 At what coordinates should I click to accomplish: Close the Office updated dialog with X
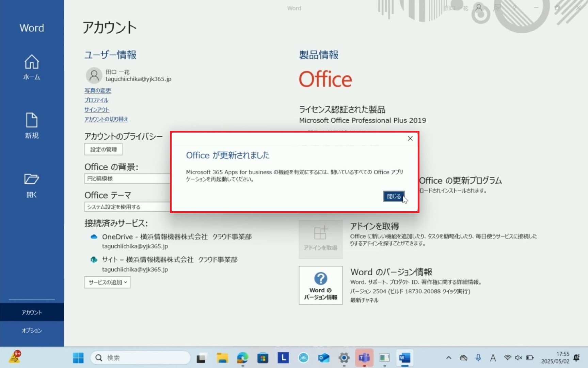click(x=410, y=138)
